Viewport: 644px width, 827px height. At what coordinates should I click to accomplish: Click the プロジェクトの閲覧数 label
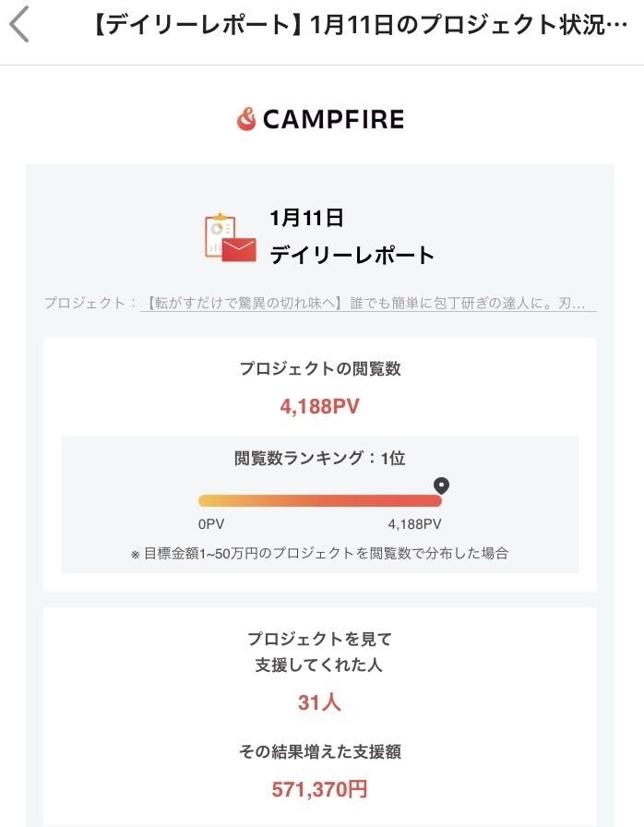(x=320, y=369)
